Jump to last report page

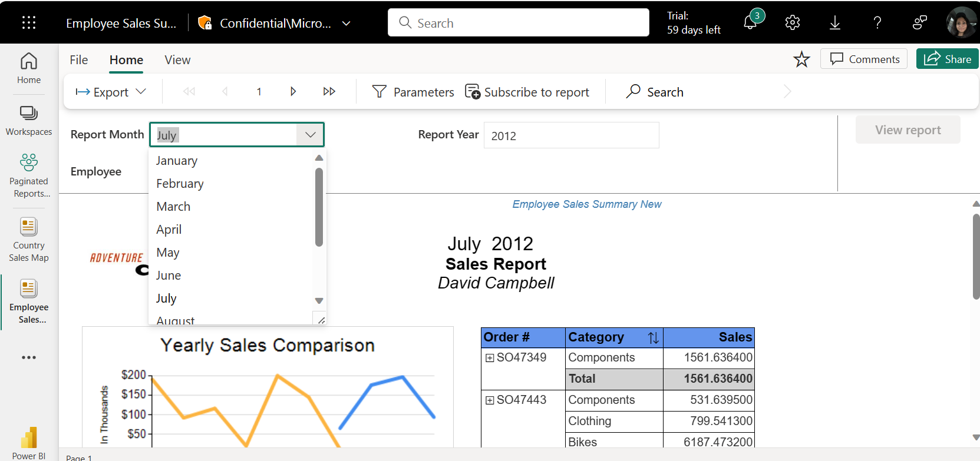point(329,92)
